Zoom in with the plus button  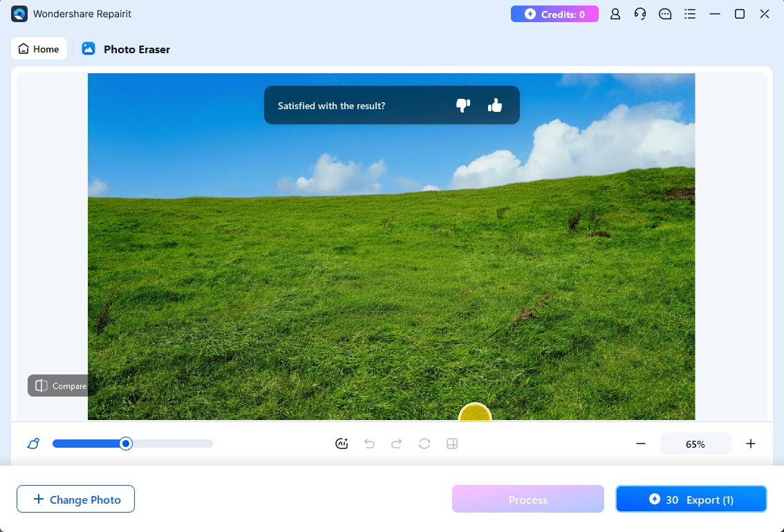751,444
